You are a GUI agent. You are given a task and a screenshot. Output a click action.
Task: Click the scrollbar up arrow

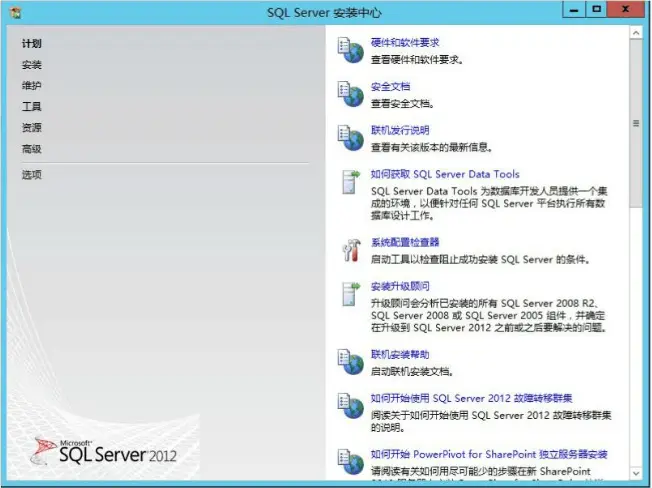[x=636, y=33]
